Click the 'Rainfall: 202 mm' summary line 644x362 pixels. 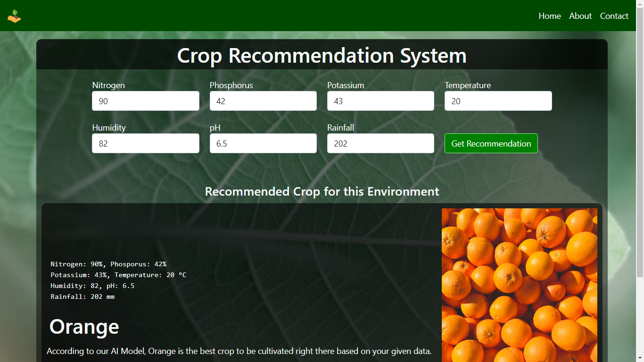[83, 297]
